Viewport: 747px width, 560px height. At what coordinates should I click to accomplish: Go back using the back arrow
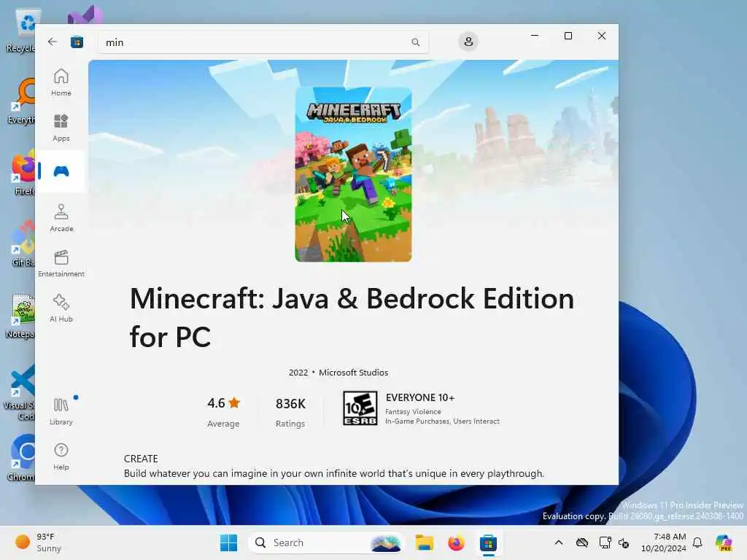(x=53, y=42)
